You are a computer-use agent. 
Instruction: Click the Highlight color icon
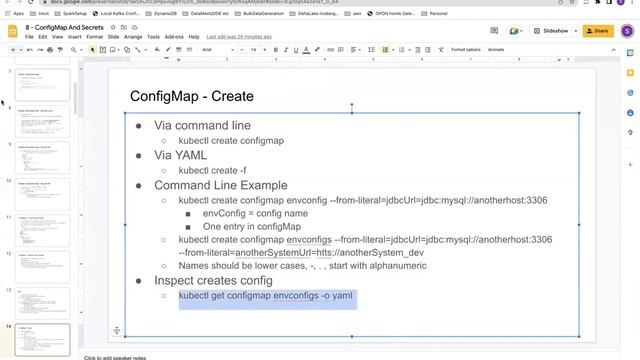(x=317, y=50)
